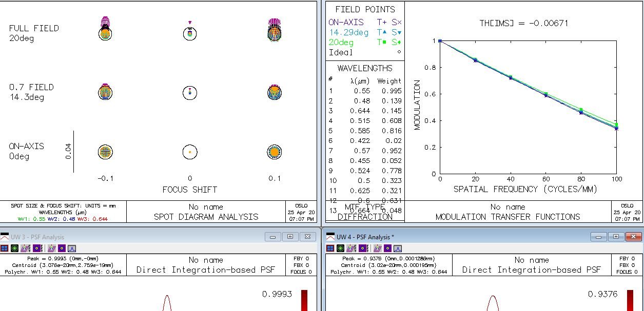The width and height of the screenshot is (644, 311).
Task: Show FFT PSF map in UW 3 toolbar
Action: [38, 248]
